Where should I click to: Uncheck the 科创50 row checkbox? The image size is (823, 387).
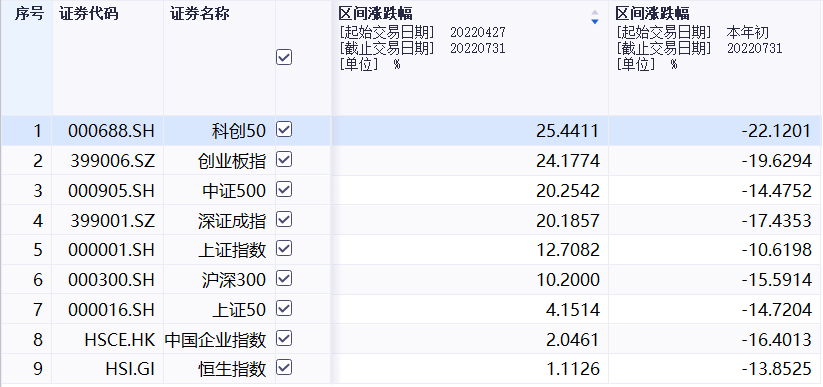284,129
